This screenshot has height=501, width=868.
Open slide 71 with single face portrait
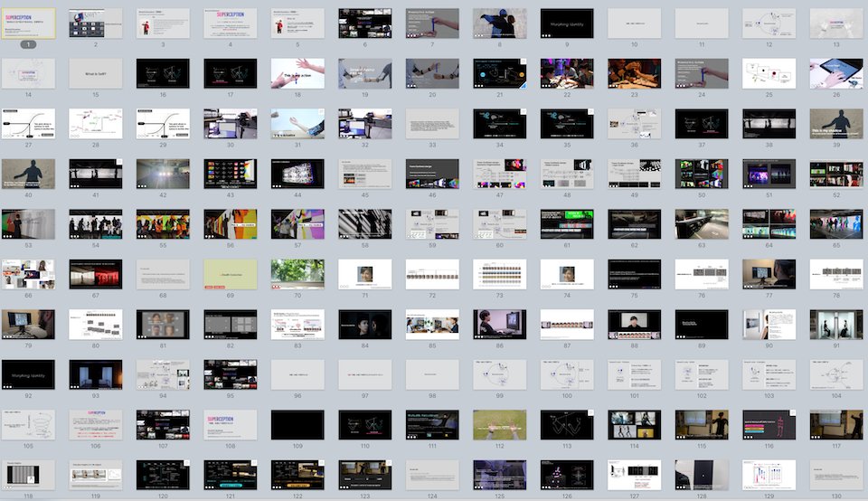click(364, 274)
